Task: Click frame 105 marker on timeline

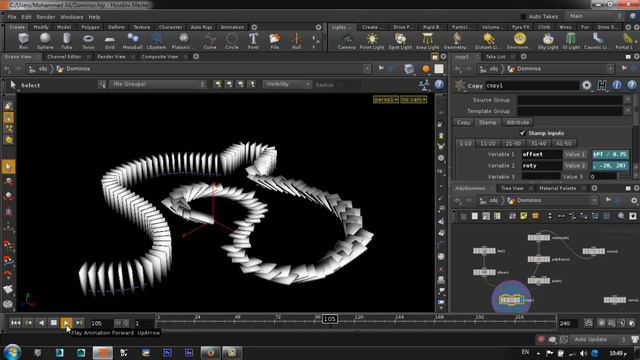Action: click(329, 319)
